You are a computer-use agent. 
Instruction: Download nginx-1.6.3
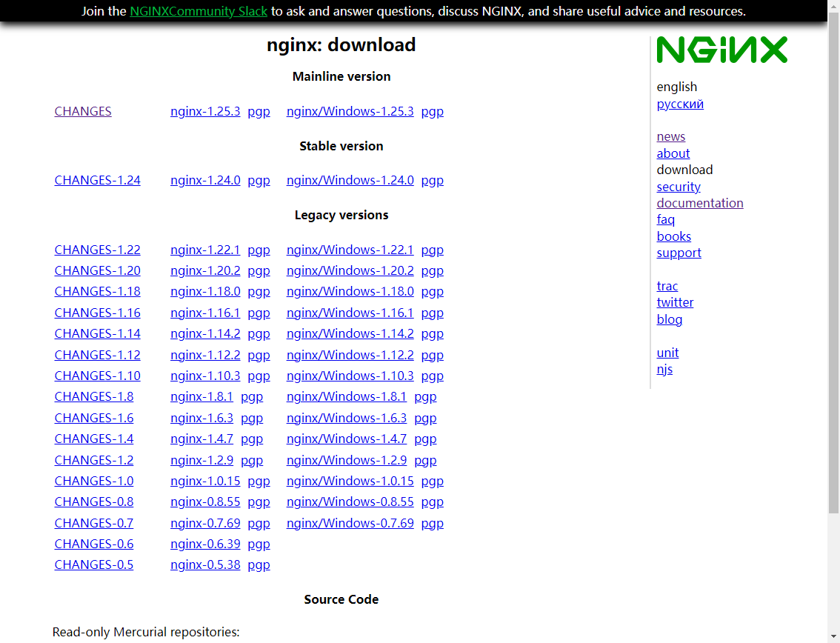(x=202, y=418)
